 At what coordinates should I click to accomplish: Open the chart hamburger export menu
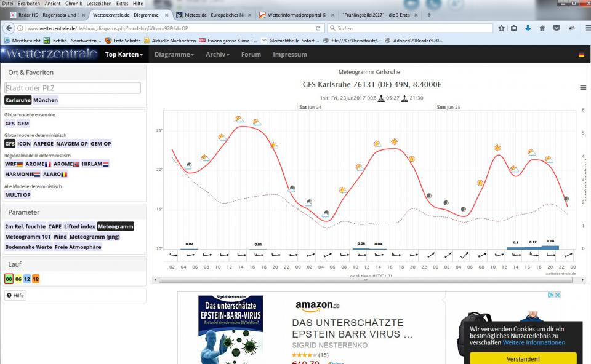583,88
